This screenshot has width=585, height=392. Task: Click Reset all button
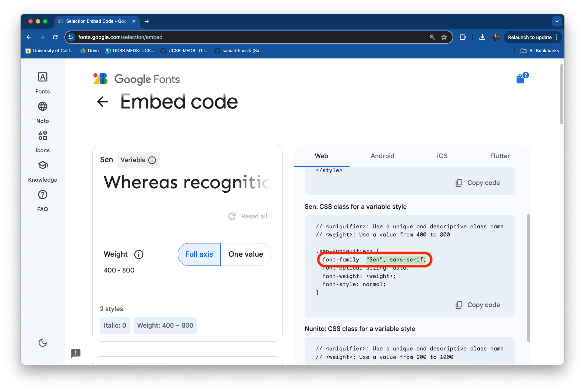click(x=248, y=216)
